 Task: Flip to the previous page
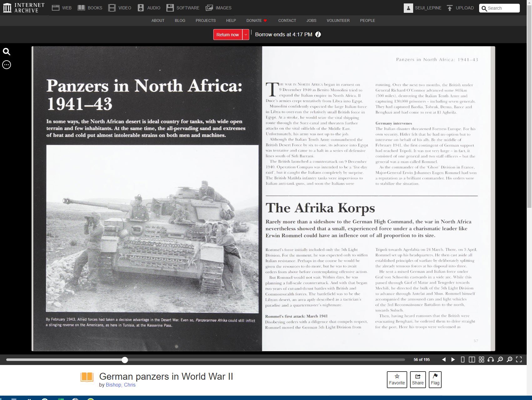click(x=443, y=360)
